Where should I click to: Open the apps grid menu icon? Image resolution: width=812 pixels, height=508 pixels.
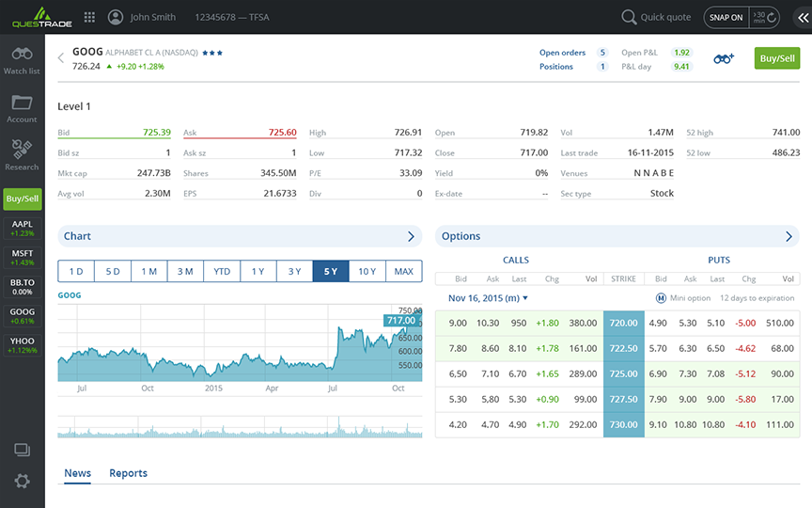click(89, 17)
